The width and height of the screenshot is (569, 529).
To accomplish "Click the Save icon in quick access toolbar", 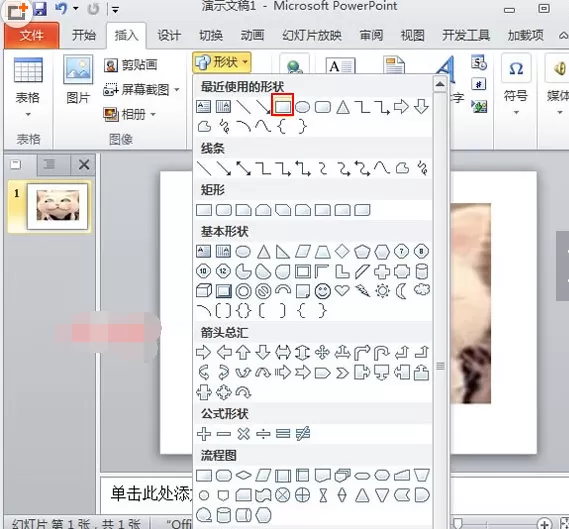I will point(40,9).
